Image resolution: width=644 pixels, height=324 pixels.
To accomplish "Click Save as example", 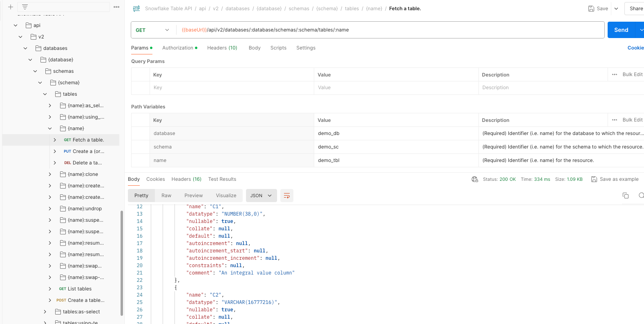I will click(x=615, y=179).
